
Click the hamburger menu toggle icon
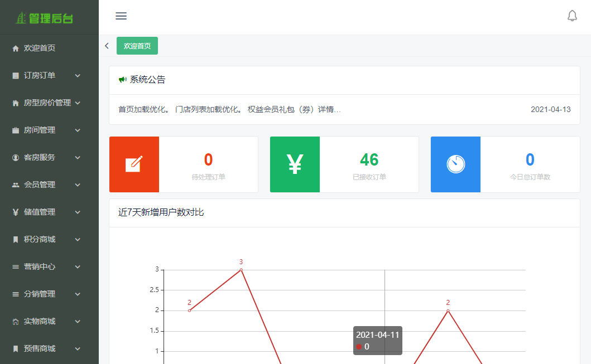coord(121,16)
